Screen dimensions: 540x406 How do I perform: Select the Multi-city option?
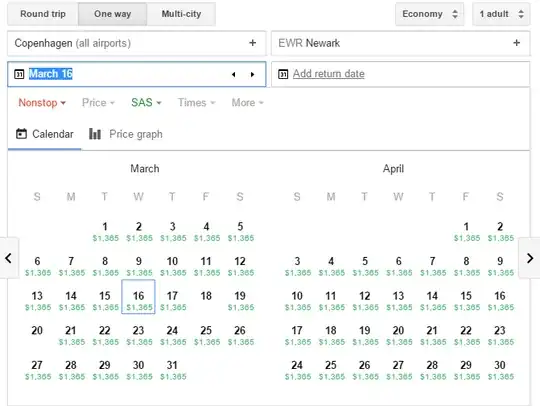181,14
